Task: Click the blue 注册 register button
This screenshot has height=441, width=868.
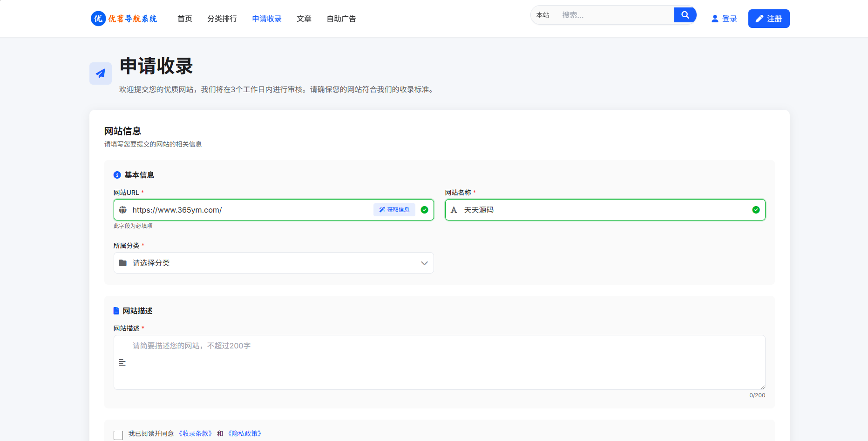Action: point(768,19)
